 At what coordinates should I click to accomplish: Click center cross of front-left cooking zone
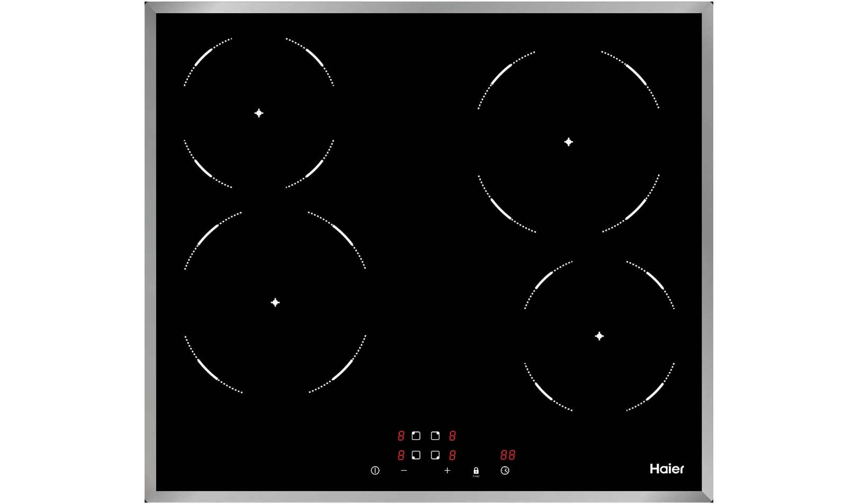tap(275, 302)
